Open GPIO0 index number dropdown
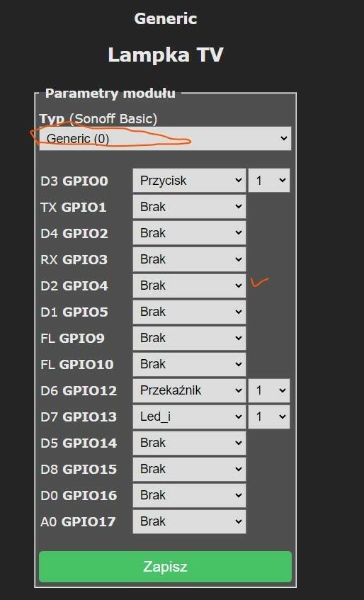Viewport: 364px width, 600px height. (x=269, y=180)
